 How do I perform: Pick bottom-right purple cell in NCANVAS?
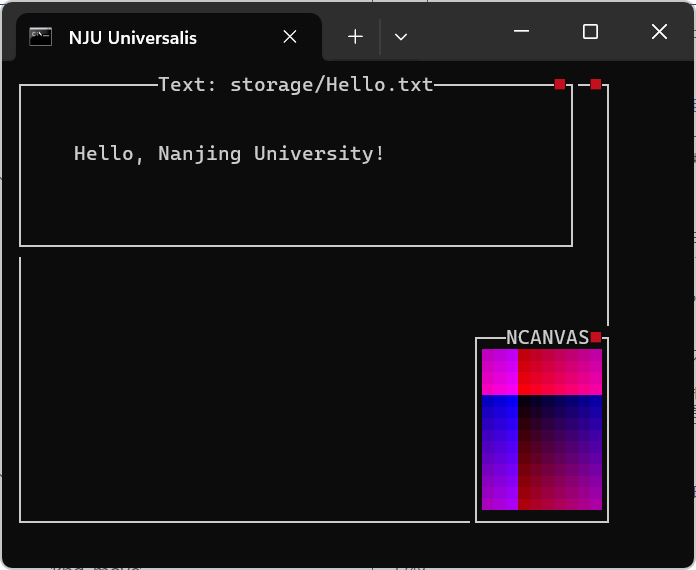[595, 502]
